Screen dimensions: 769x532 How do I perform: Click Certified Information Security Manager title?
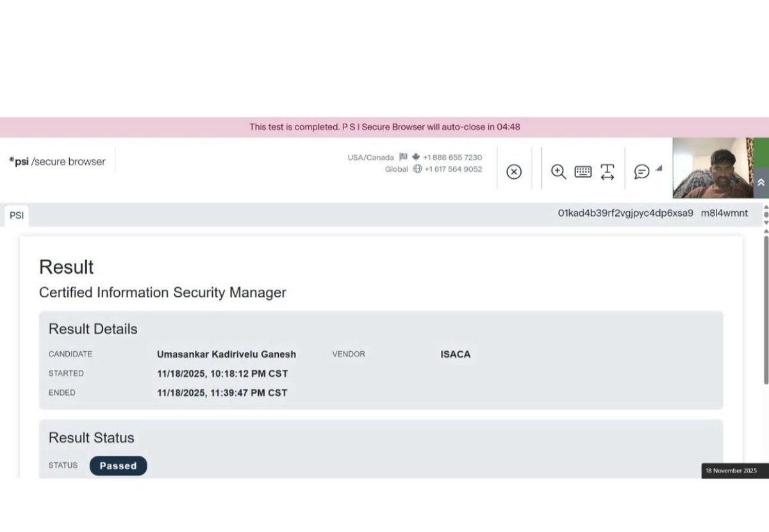[x=163, y=292]
